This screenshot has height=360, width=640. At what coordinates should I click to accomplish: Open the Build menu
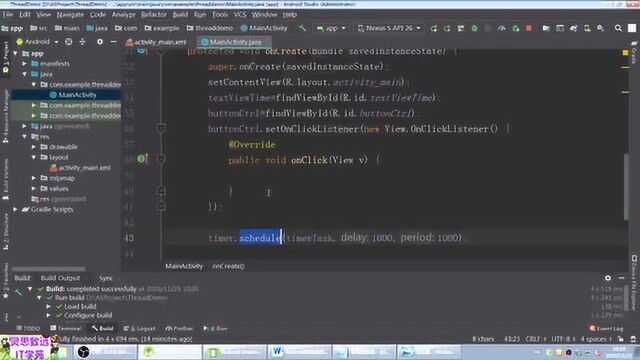180,15
